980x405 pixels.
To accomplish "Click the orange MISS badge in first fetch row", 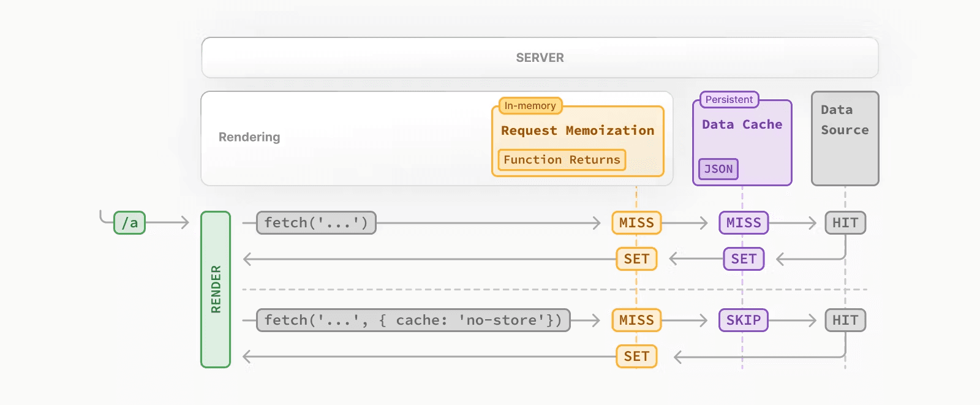I will click(636, 223).
